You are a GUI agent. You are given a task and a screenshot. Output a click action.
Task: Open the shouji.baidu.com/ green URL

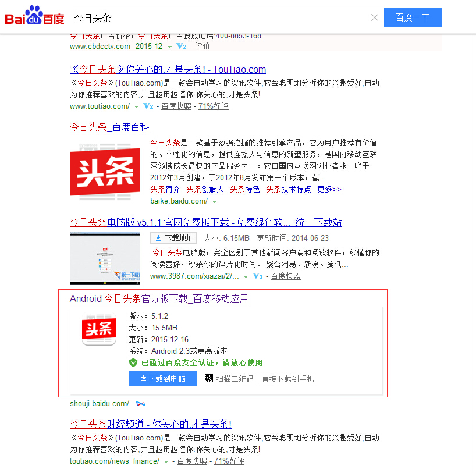(x=100, y=404)
